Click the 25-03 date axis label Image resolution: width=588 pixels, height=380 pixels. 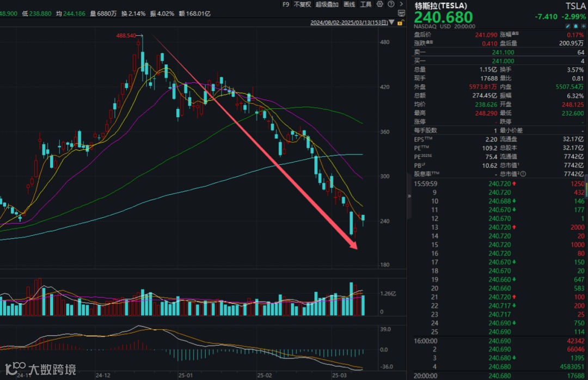[x=339, y=375]
